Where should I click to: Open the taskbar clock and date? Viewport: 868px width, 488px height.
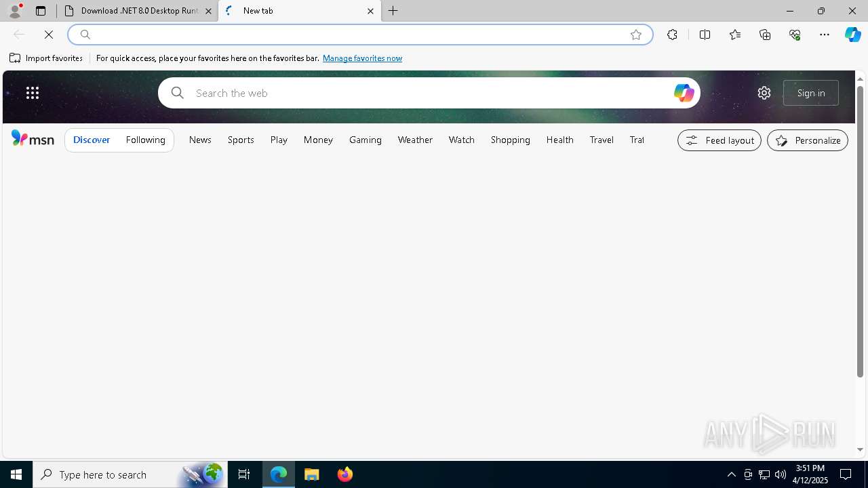[810, 474]
